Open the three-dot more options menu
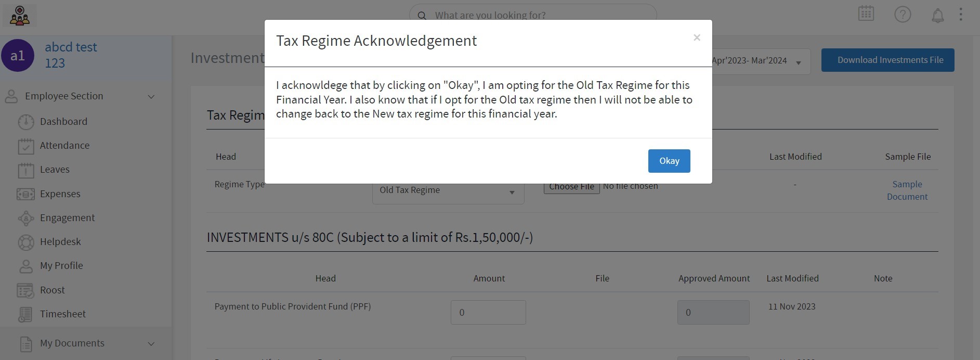 (961, 14)
